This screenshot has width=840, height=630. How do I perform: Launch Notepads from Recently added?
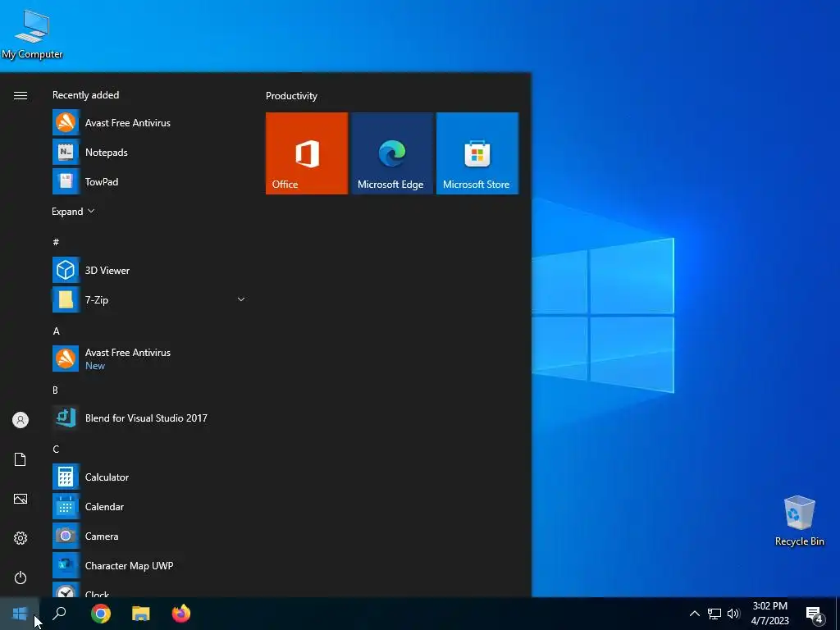coord(148,152)
